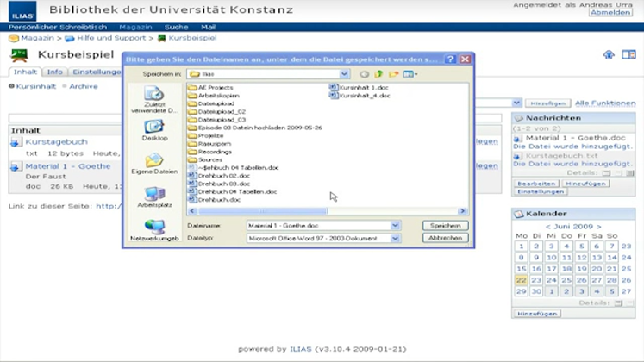The height and width of the screenshot is (362, 644).
Task: Click the Arbeitsplatz icon in places bar
Action: pyautogui.click(x=154, y=197)
